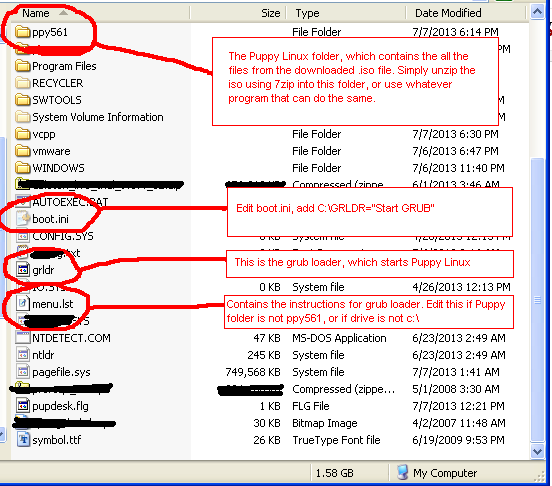Select the AUTOEXEC.BAT file name
The height and width of the screenshot is (486, 552).
click(x=70, y=202)
